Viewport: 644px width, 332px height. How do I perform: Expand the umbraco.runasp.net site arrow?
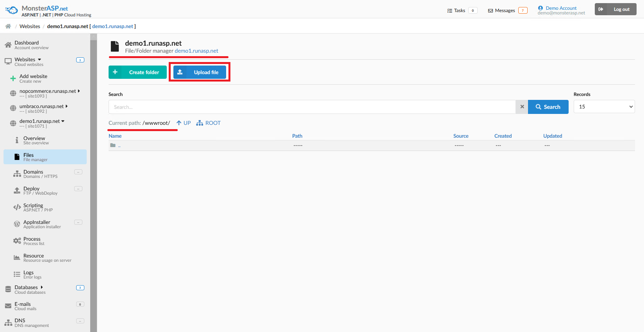67,106
